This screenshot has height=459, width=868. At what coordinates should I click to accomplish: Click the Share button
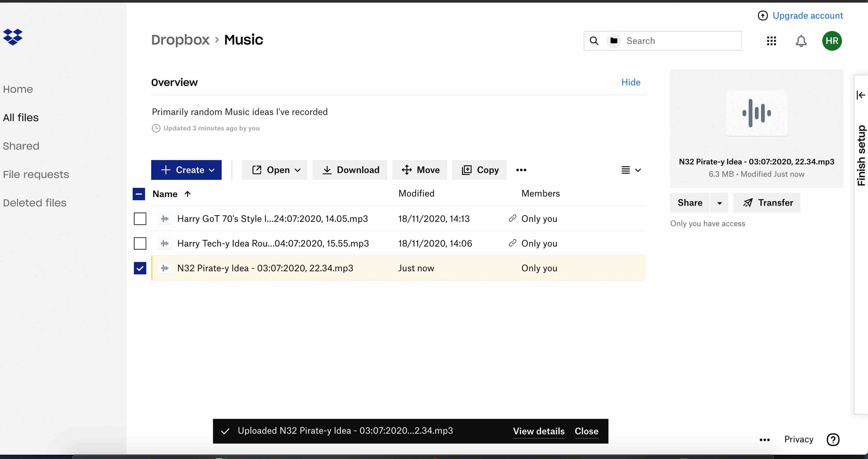pyautogui.click(x=690, y=203)
